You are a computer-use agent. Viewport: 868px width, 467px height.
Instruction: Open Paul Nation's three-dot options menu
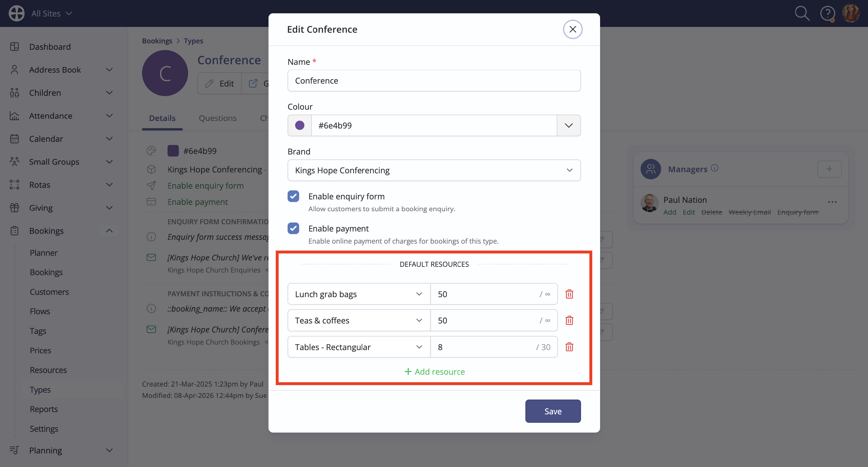832,201
